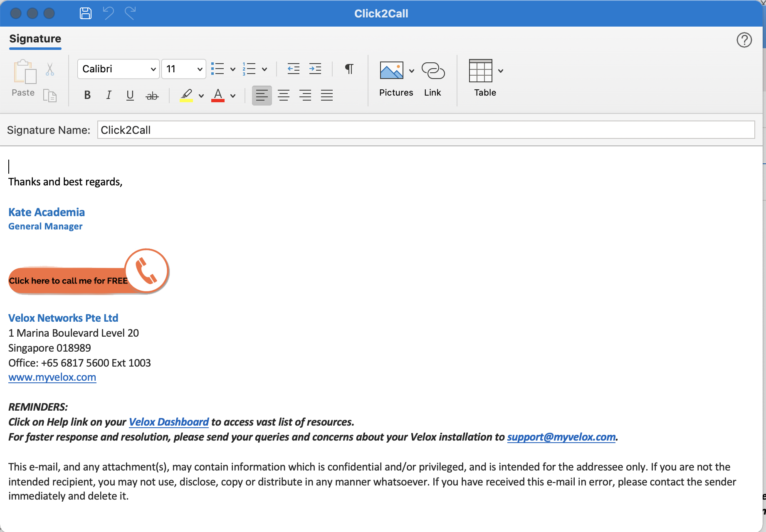The width and height of the screenshot is (766, 532).
Task: Apply the red font color
Action: click(218, 95)
